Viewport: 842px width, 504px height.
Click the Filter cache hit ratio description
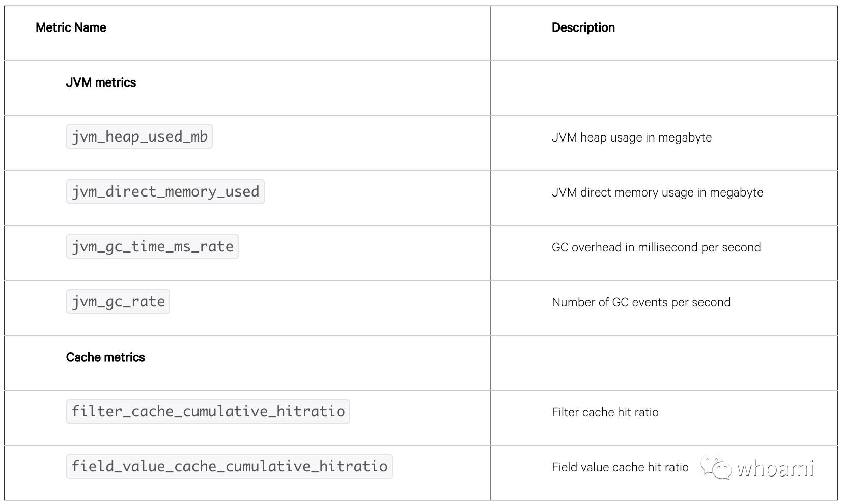[605, 412]
